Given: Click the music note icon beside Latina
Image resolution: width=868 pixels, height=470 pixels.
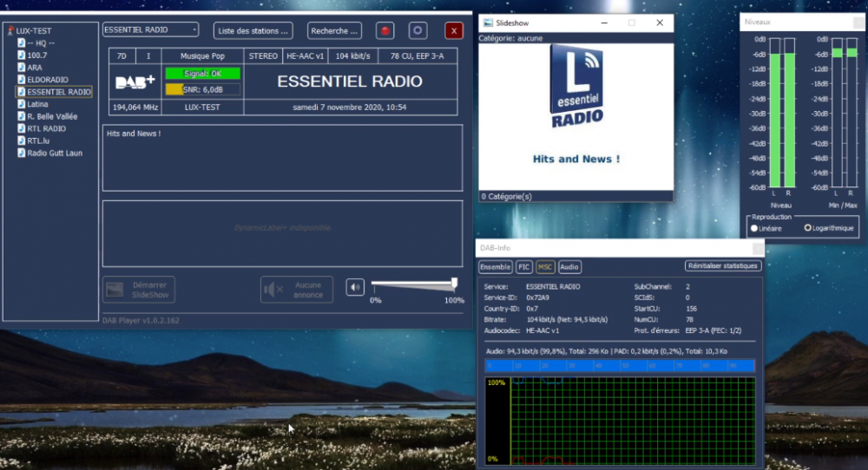Looking at the screenshot, I should point(21,104).
